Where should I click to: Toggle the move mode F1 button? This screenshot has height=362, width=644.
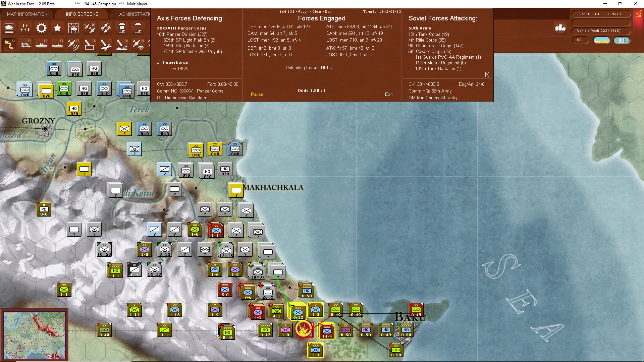9,44
